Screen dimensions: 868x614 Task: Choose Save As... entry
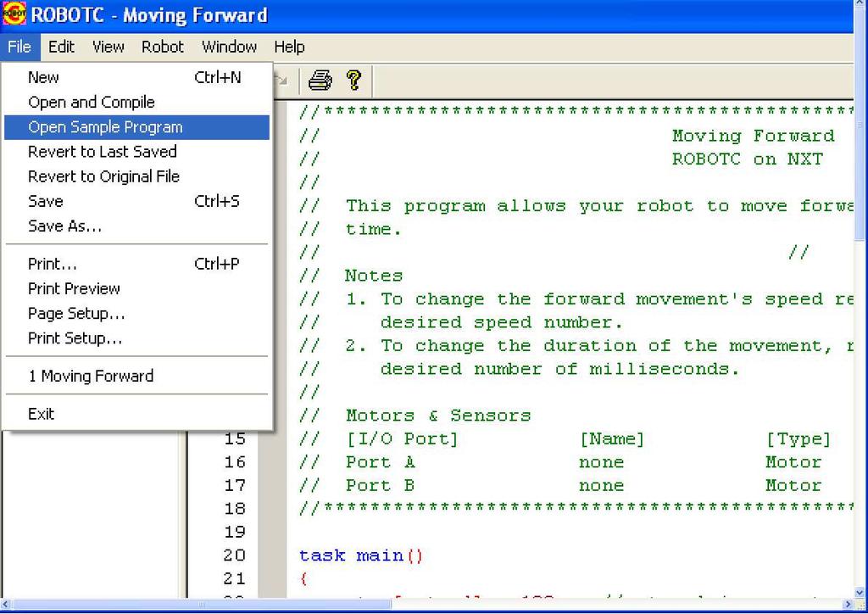pos(136,226)
